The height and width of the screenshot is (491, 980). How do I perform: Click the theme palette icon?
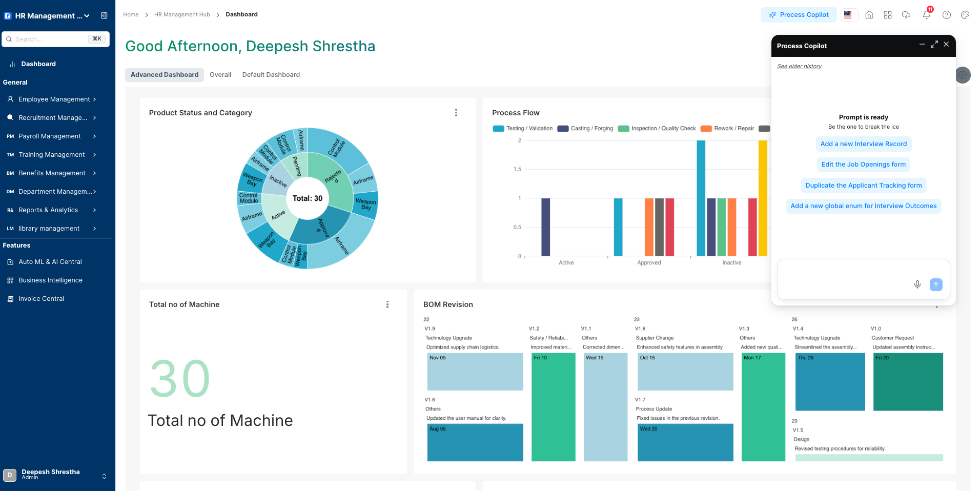(966, 15)
